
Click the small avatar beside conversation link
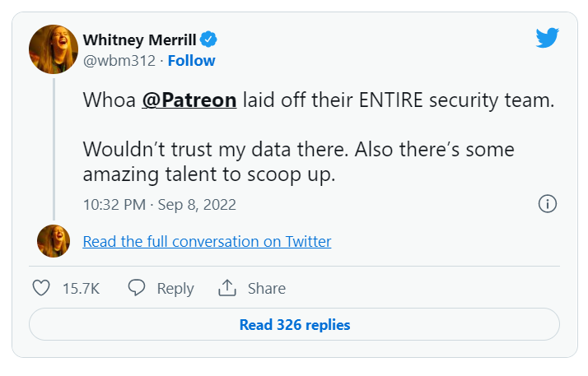[54, 241]
